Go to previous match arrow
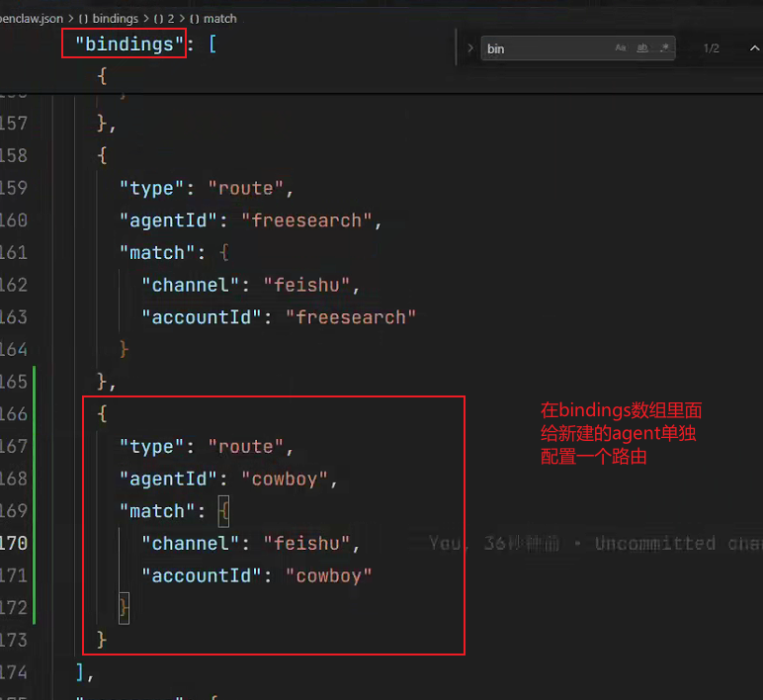This screenshot has height=700, width=763. coord(754,48)
